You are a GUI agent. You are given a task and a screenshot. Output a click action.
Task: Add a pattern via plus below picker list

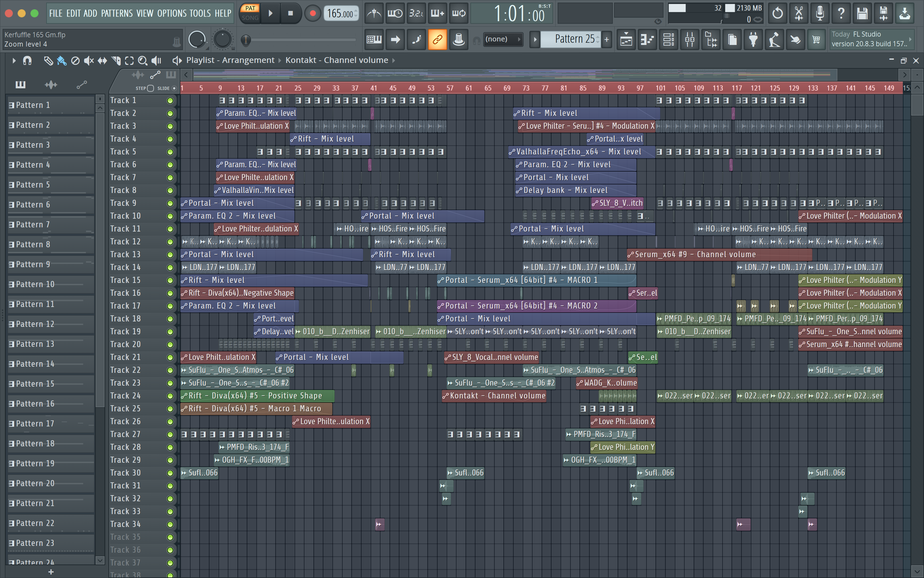[x=51, y=572]
